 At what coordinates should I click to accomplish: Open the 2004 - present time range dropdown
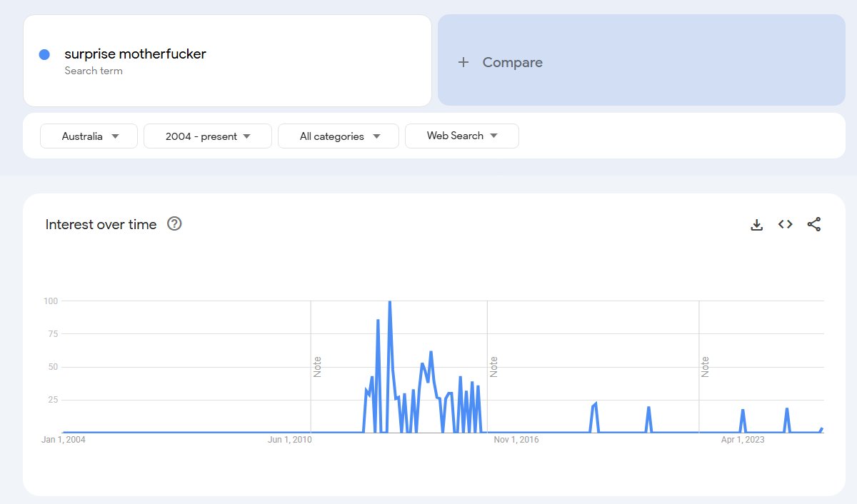(208, 136)
